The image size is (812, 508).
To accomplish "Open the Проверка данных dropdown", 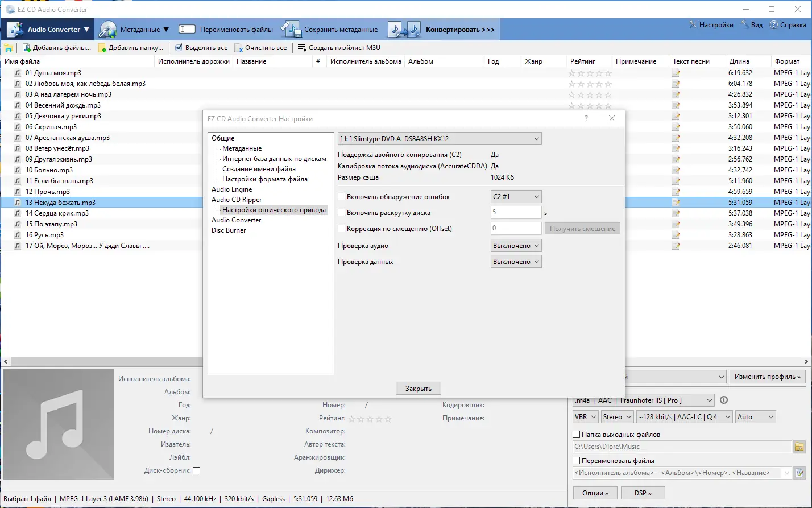I will 516,262.
